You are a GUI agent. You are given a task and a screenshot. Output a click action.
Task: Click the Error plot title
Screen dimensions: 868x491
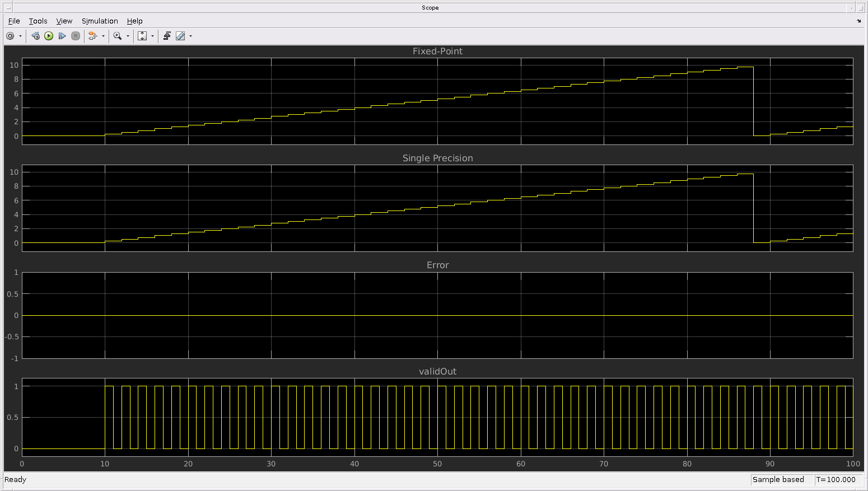(x=437, y=265)
